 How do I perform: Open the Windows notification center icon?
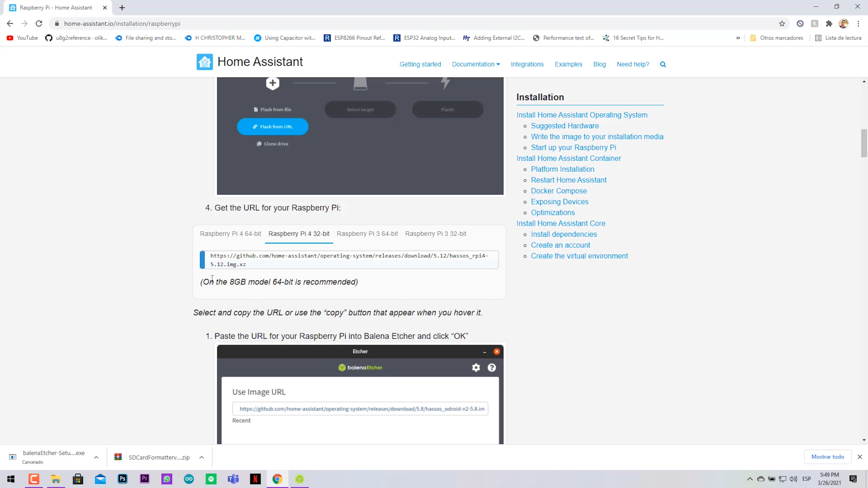pyautogui.click(x=853, y=479)
